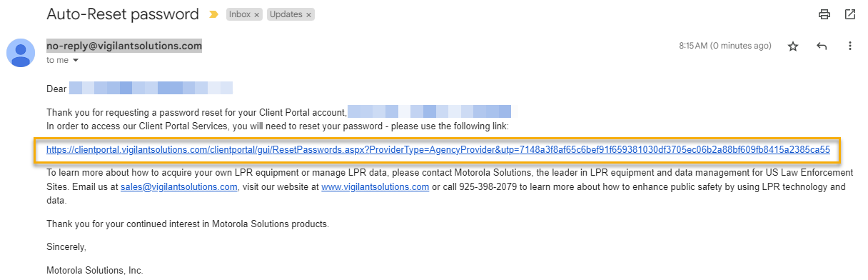Open the ResetPasswords.aspx client portal link
Screen dimensions: 868x280
pyautogui.click(x=438, y=150)
